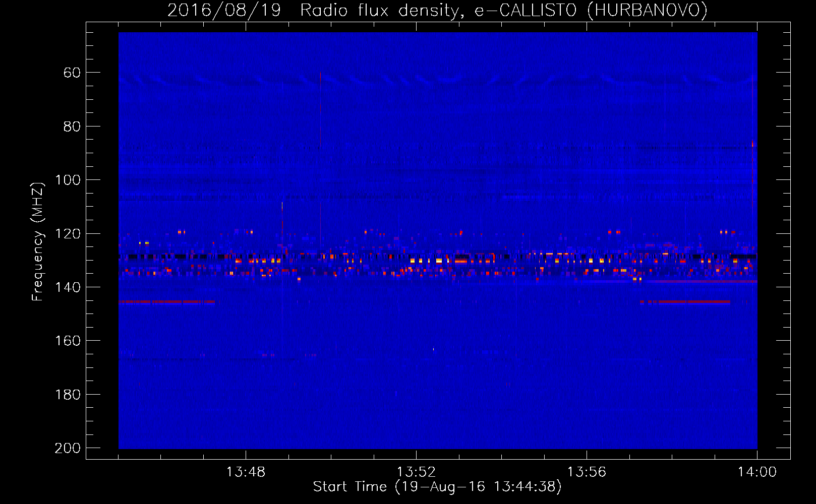Click the Frequency (MHZ) axis label
Image resolution: width=816 pixels, height=504 pixels.
[x=37, y=241]
